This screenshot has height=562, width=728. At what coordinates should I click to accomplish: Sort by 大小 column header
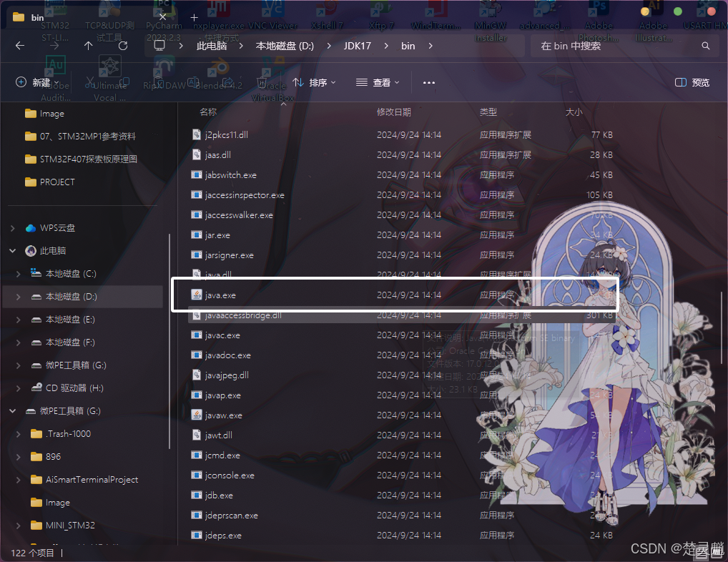[574, 112]
